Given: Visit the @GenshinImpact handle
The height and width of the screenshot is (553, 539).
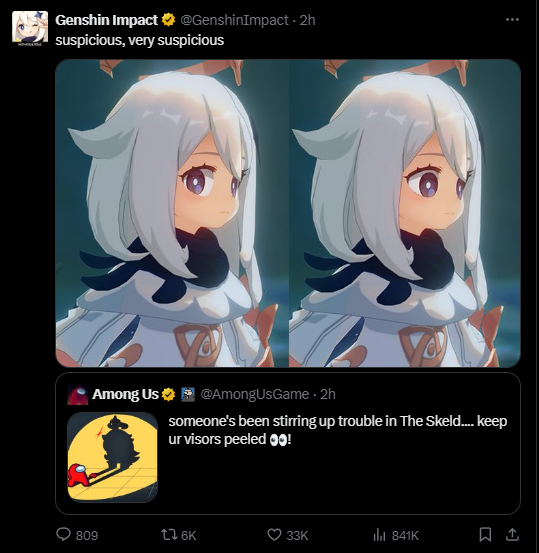Looking at the screenshot, I should 234,20.
